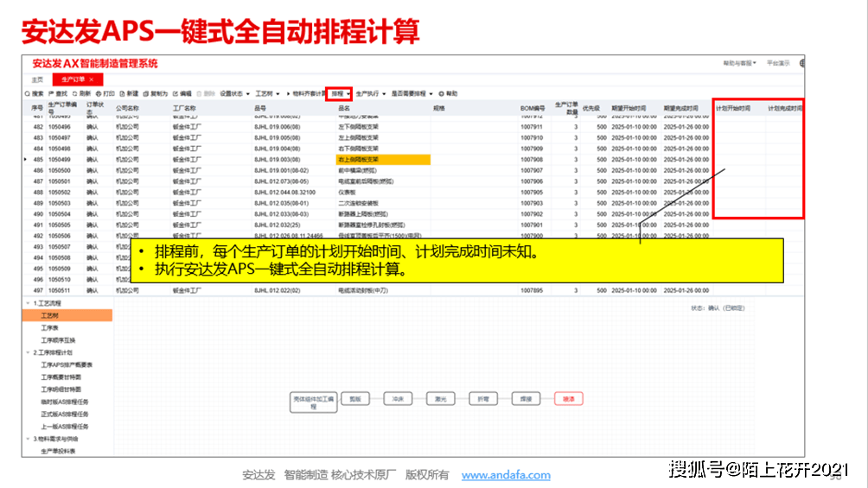Viewport: 868px width, 488px height.
Task: Click the red 喷漆 process node
Action: (x=569, y=399)
